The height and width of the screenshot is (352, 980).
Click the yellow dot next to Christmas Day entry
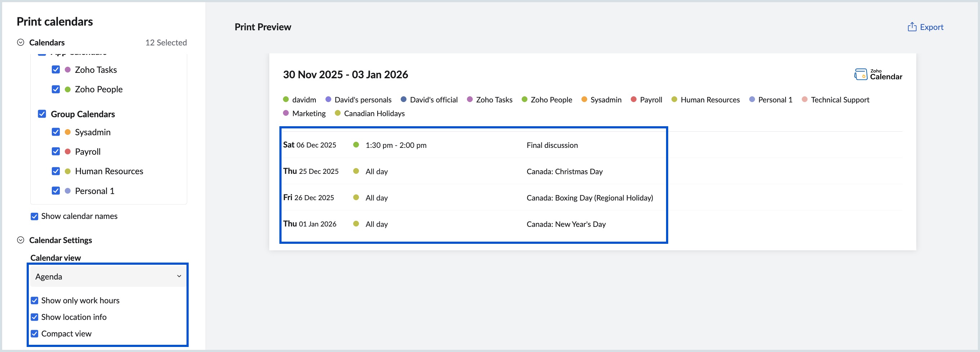(356, 171)
